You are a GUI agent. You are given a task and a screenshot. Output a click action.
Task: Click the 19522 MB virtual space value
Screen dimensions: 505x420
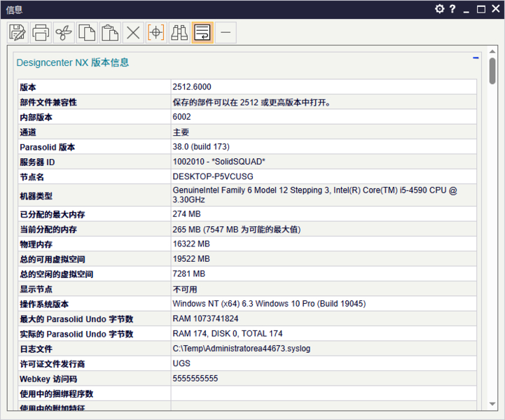pyautogui.click(x=191, y=259)
